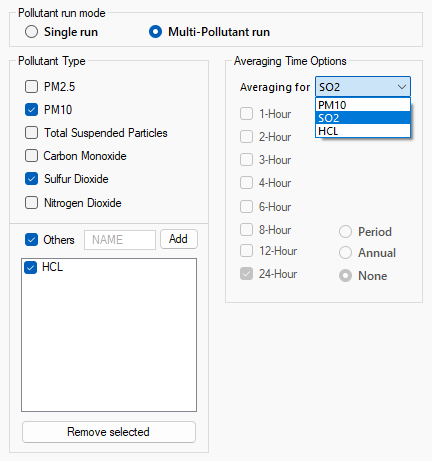The width and height of the screenshot is (432, 461).
Task: Select the Multi-Pollutant run option
Action: pos(155,32)
